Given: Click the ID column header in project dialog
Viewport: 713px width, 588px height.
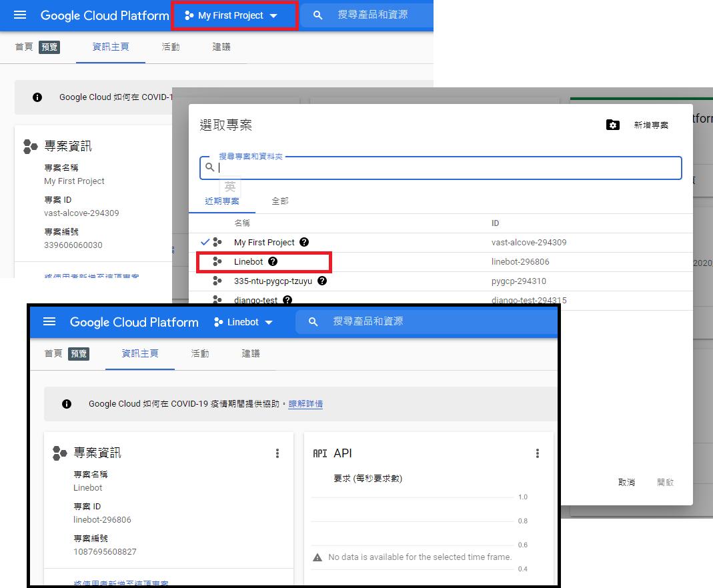Looking at the screenshot, I should (x=495, y=223).
